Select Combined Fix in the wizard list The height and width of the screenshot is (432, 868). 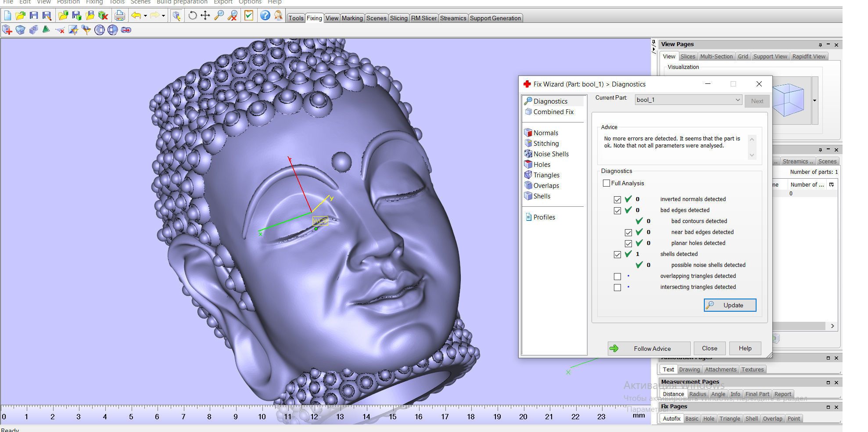point(553,112)
